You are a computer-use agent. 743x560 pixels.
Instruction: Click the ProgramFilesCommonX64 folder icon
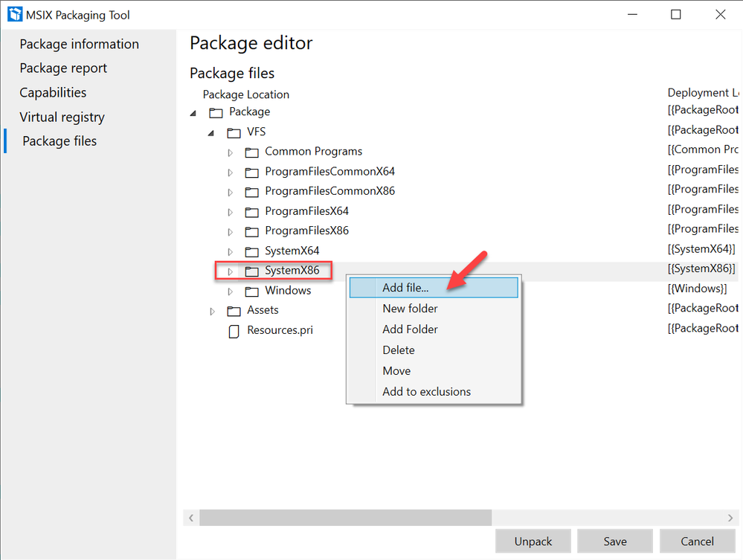pyautogui.click(x=251, y=173)
